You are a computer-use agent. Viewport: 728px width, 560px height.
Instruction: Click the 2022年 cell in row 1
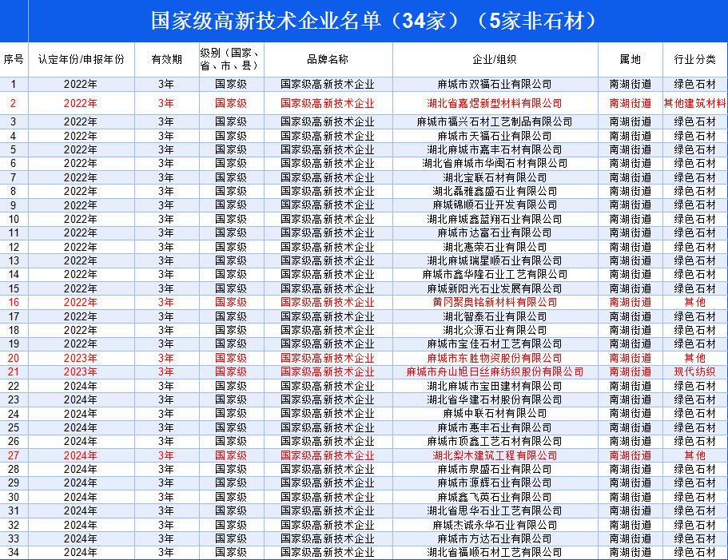coord(82,85)
